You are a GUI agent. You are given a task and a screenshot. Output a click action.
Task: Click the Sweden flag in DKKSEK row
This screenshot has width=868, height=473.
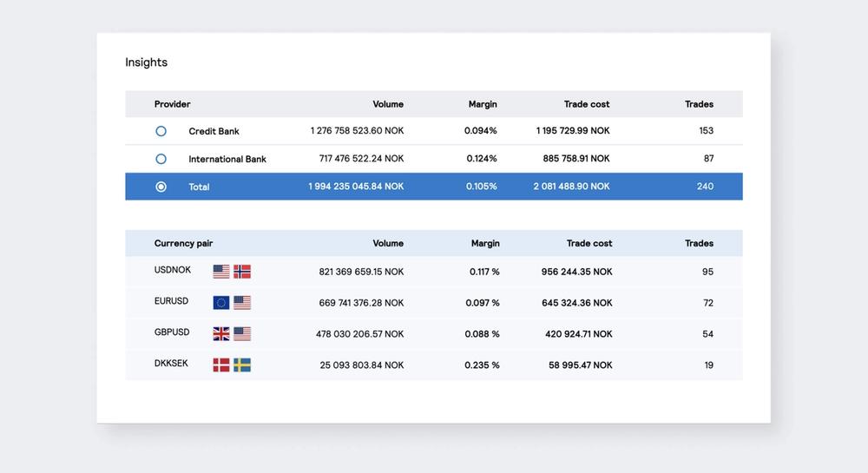[242, 365]
